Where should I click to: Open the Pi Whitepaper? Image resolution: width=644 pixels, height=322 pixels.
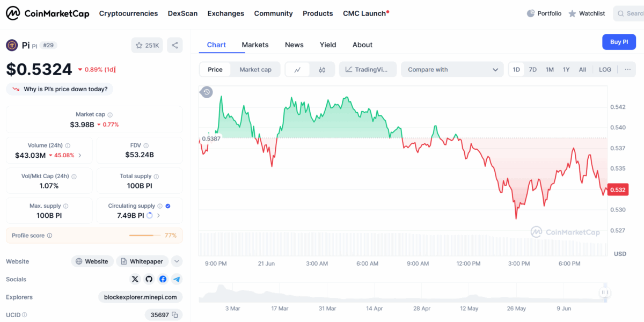pyautogui.click(x=142, y=261)
